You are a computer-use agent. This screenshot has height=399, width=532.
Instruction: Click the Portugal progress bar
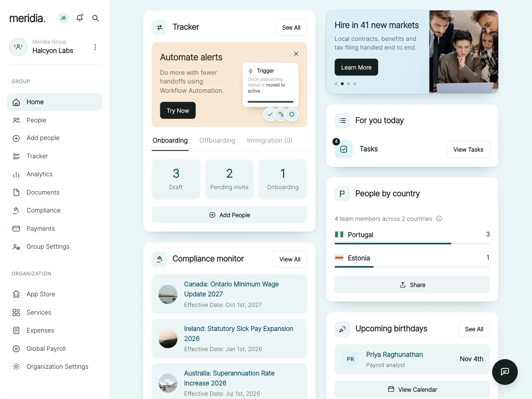point(412,243)
